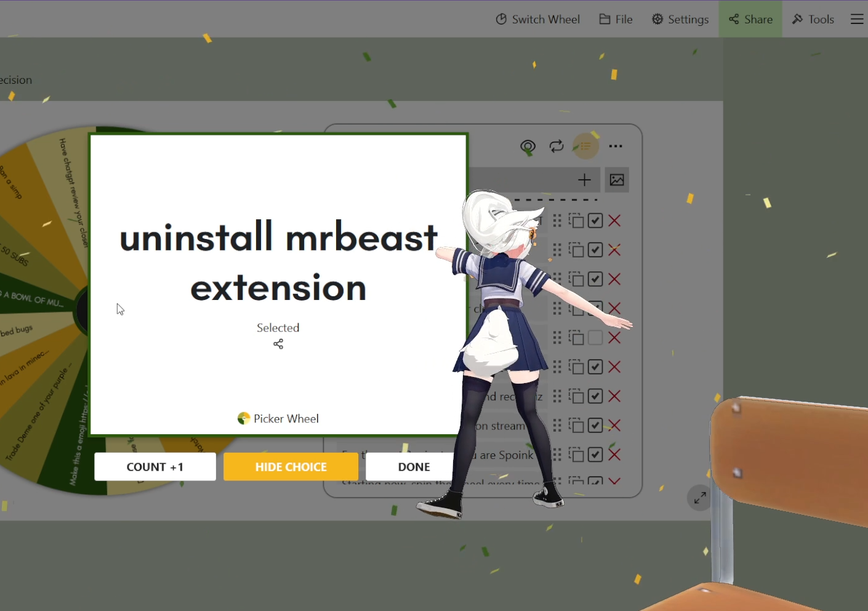
Task: Click the yellow list view icon
Action: pos(585,147)
